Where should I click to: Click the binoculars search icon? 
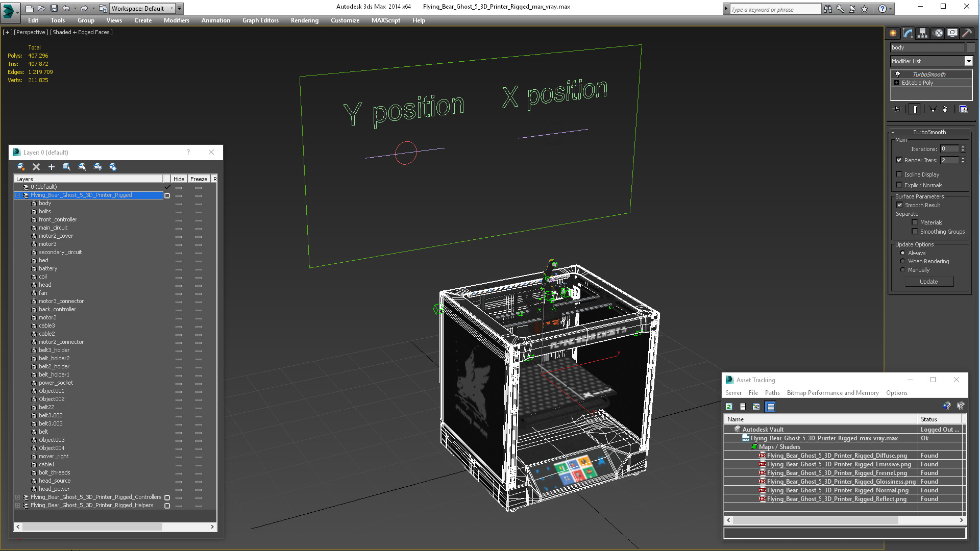click(x=827, y=9)
